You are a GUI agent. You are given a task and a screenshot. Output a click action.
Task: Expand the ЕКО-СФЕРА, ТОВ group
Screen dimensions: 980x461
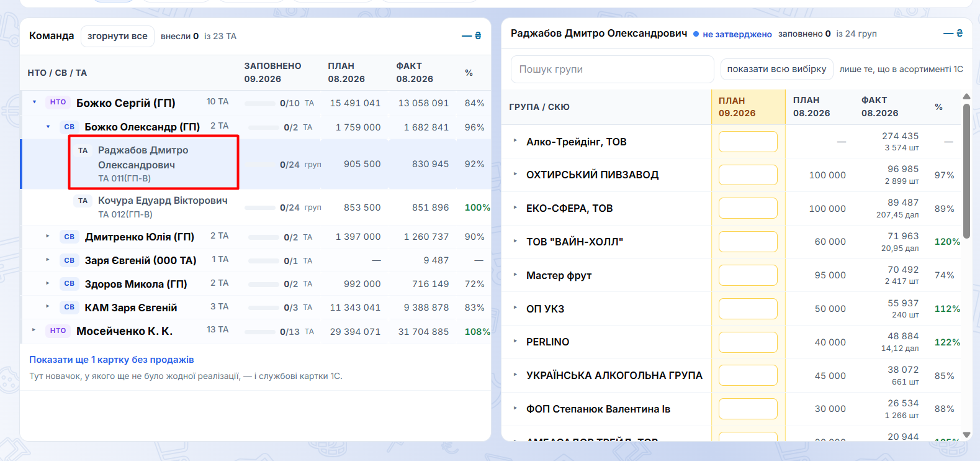click(x=515, y=208)
